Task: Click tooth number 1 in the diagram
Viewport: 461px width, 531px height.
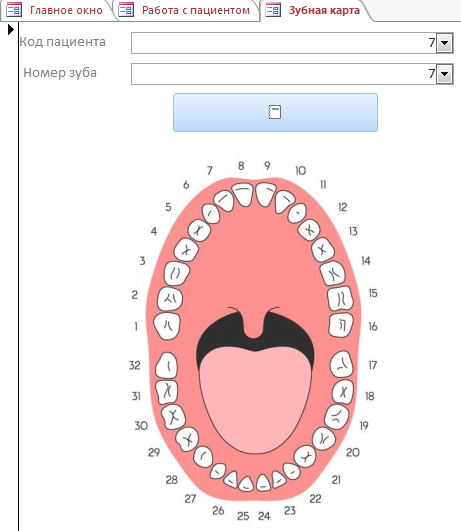Action: [167, 326]
